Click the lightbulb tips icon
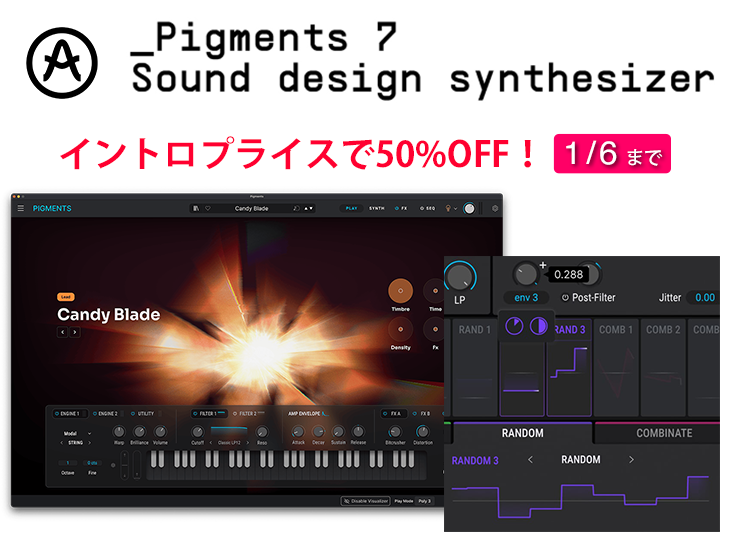732x540 pixels. pos(449,208)
